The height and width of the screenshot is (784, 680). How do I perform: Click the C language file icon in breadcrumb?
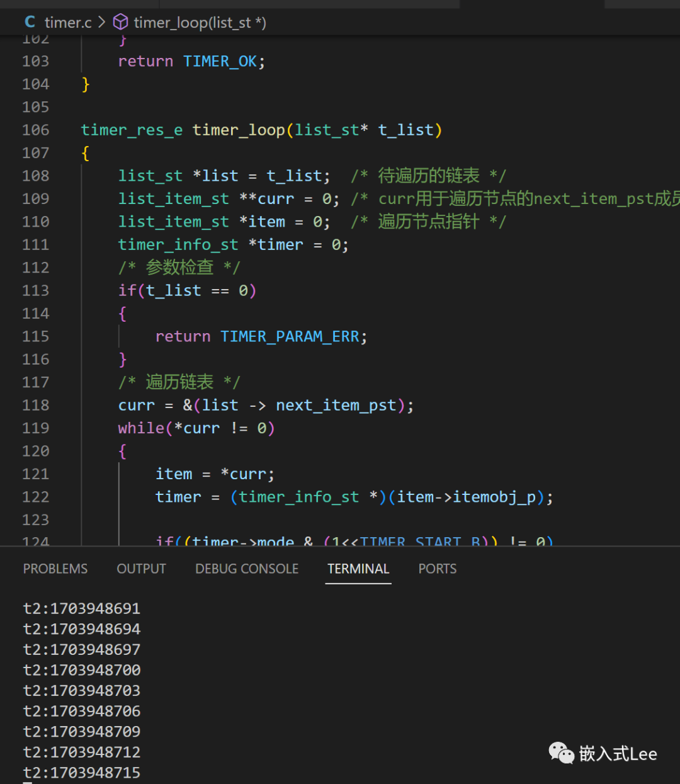(x=30, y=22)
